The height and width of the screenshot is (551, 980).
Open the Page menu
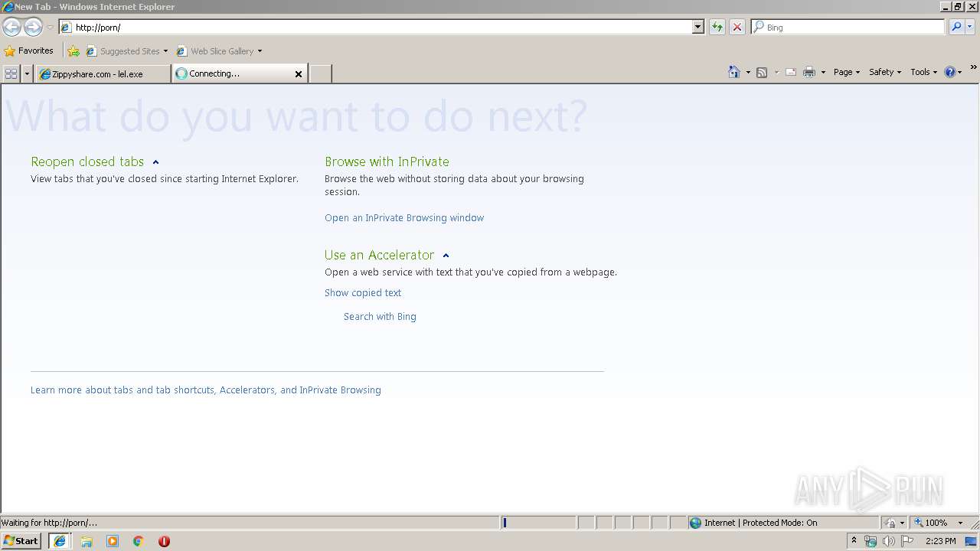[x=847, y=72]
